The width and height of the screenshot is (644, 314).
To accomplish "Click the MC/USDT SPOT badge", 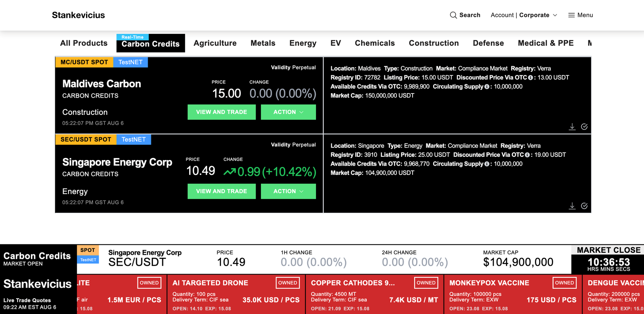I will [x=84, y=62].
